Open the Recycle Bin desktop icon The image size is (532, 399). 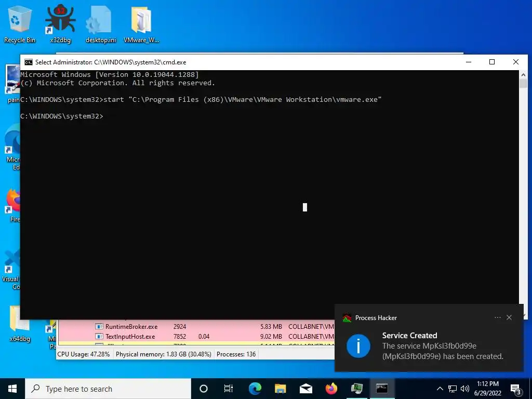point(20,25)
